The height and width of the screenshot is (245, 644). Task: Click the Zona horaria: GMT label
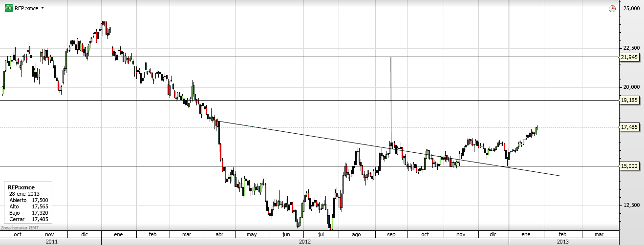tap(19, 227)
